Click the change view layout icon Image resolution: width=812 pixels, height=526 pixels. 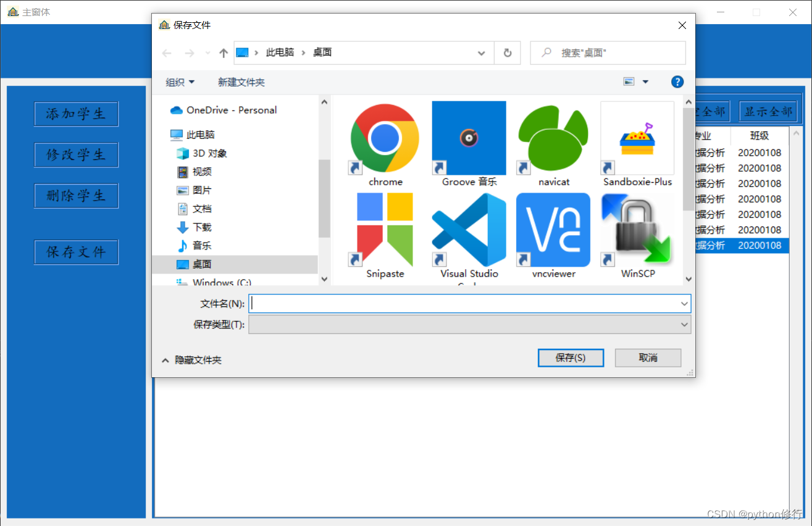(629, 81)
